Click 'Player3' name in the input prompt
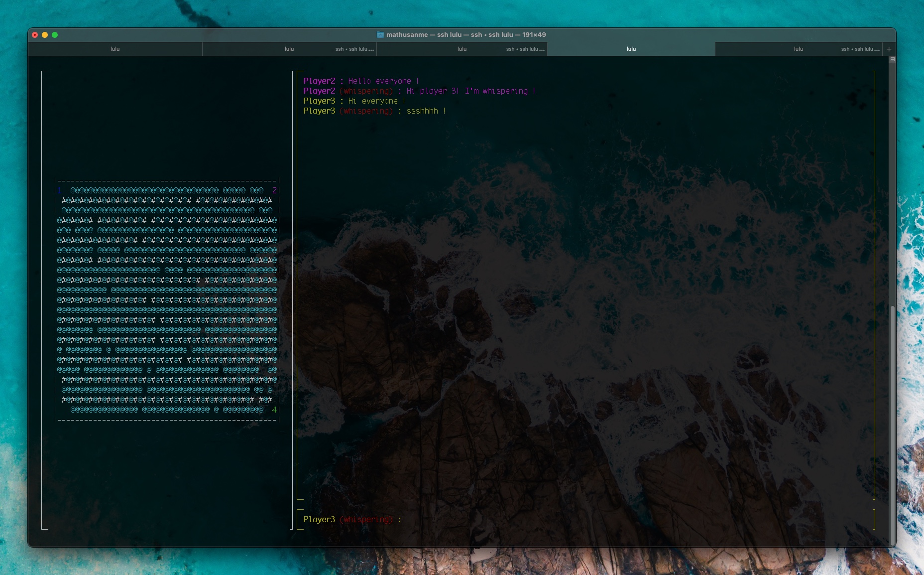The width and height of the screenshot is (924, 575). click(x=319, y=519)
